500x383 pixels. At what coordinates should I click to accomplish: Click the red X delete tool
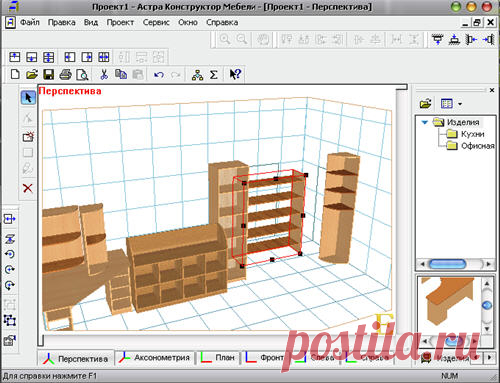tap(28, 188)
